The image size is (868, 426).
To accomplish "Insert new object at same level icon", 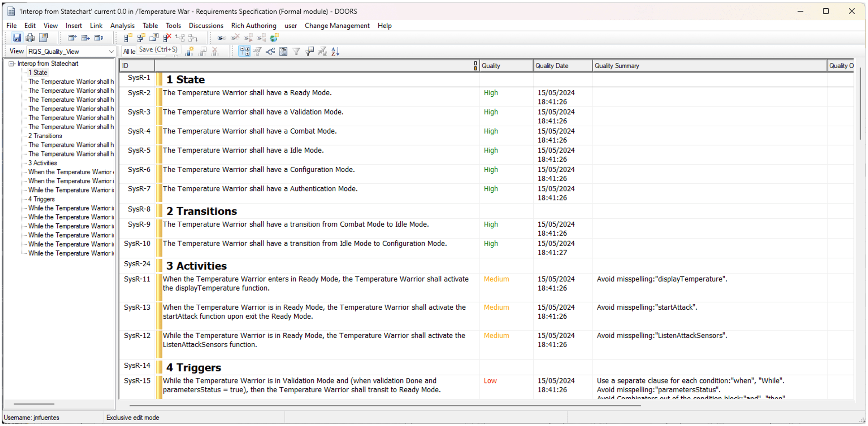I will (128, 38).
